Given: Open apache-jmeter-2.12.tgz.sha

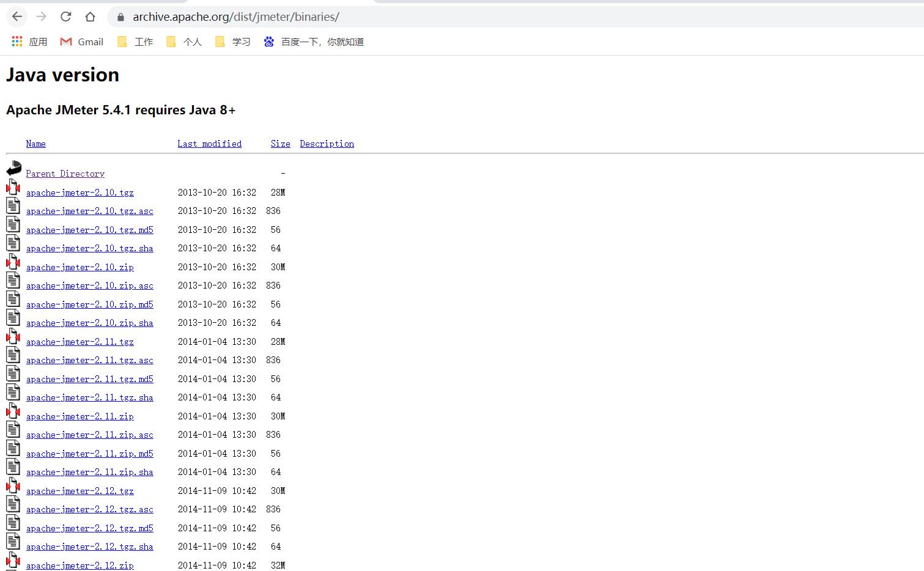Looking at the screenshot, I should pos(89,547).
